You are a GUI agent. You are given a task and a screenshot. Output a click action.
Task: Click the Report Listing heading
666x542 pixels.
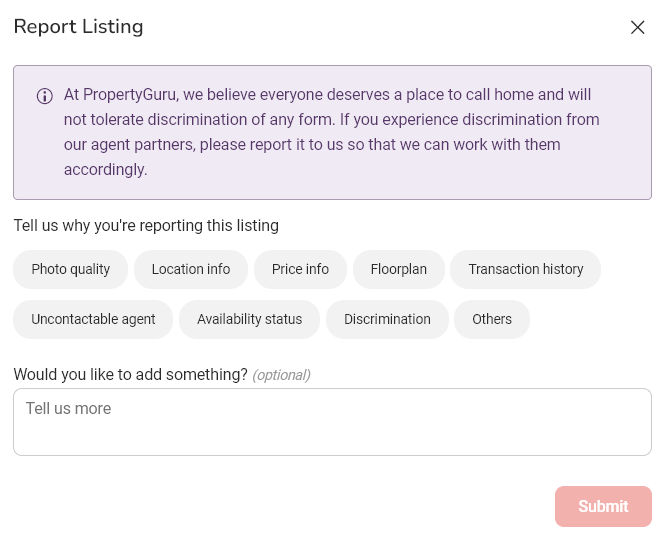pyautogui.click(x=79, y=27)
